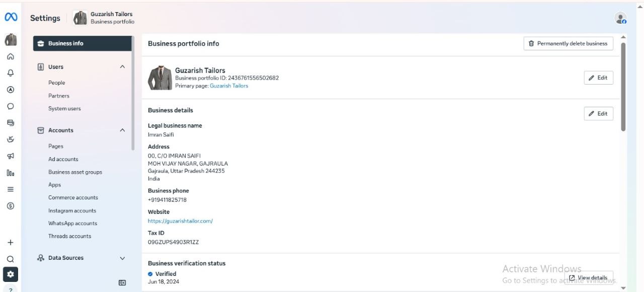Click the Meta logo icon
Viewport: 644px width, 292px height.
point(11,17)
